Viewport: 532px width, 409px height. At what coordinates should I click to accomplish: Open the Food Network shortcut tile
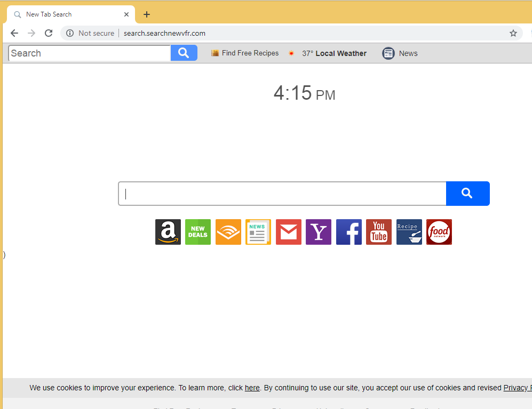(439, 232)
